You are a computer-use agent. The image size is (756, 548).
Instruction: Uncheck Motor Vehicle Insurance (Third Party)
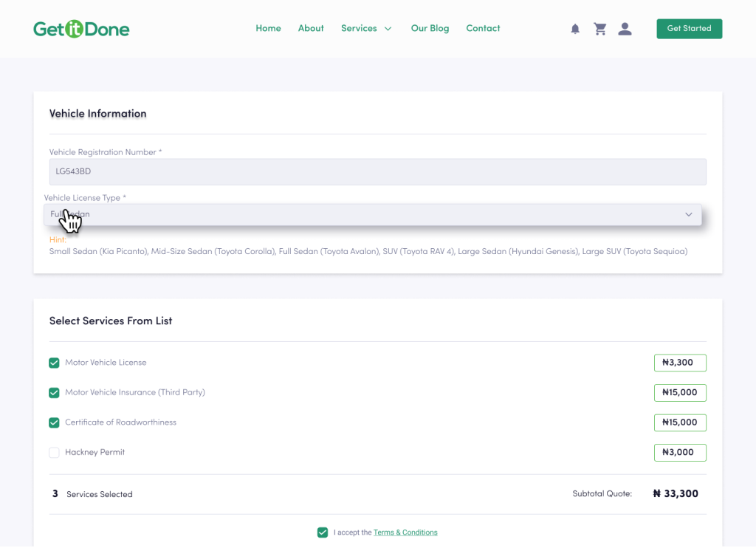54,393
